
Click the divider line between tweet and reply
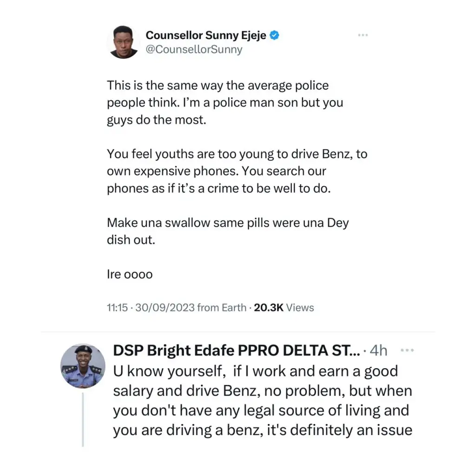238,332
